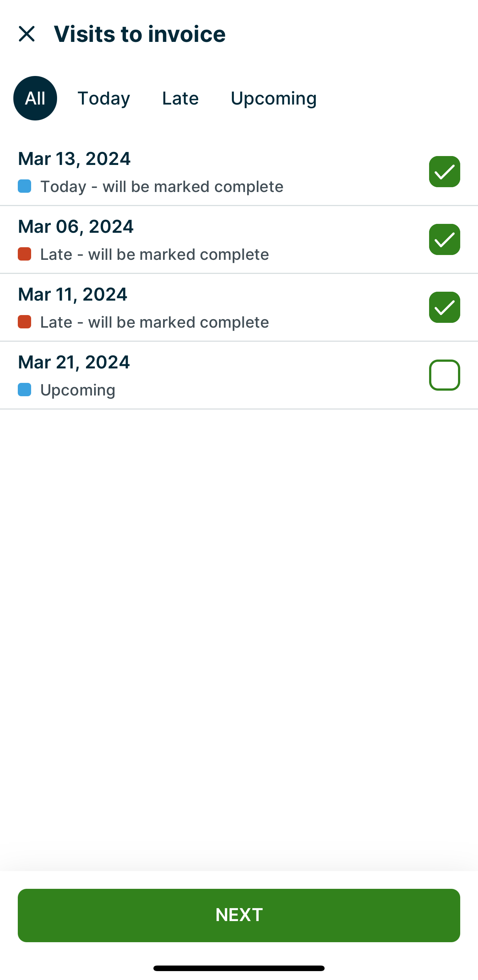Tap the Visits to invoice title
This screenshot has width=478, height=980.
140,34
